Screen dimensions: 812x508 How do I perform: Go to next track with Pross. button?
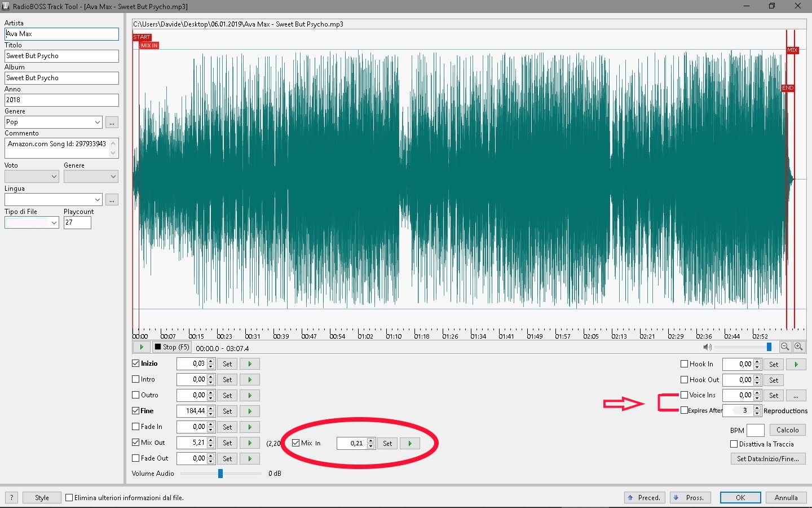(690, 498)
